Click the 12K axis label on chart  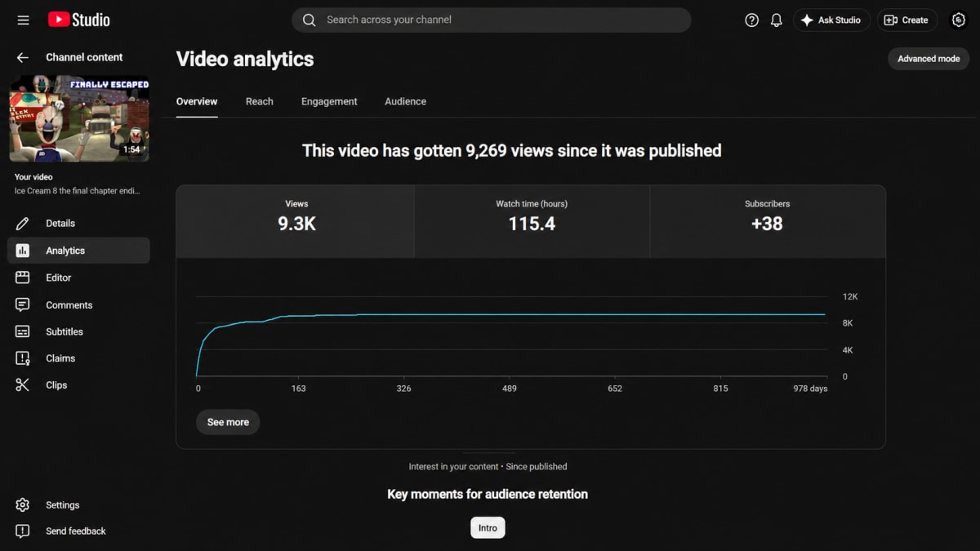point(850,296)
